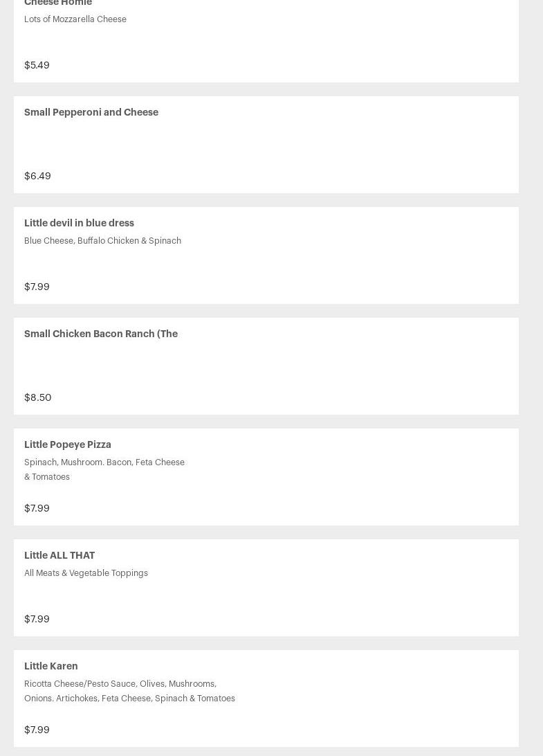Viewport: 543px width, 756px height.
Task: Open the Cheese Homie menu item
Action: point(58,3)
